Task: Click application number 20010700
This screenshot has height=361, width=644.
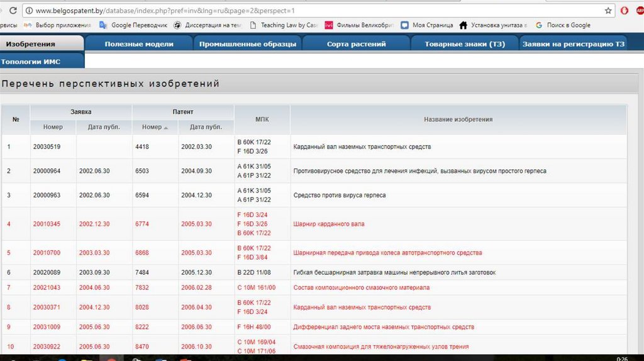Action: tap(47, 253)
